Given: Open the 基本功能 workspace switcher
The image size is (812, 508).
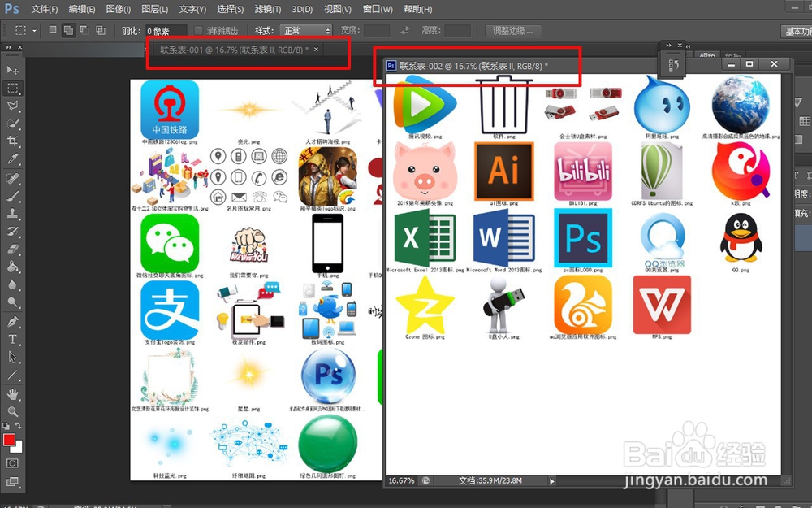Looking at the screenshot, I should [797, 31].
